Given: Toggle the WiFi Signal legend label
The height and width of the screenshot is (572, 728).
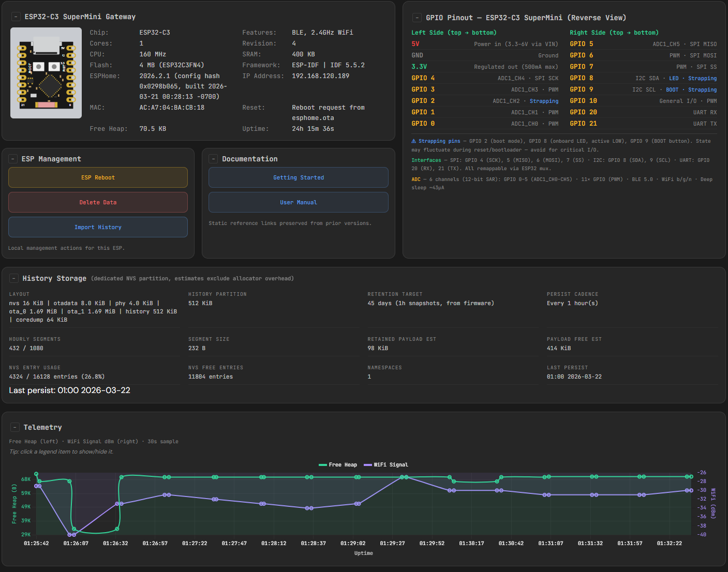Looking at the screenshot, I should pyautogui.click(x=391, y=465).
